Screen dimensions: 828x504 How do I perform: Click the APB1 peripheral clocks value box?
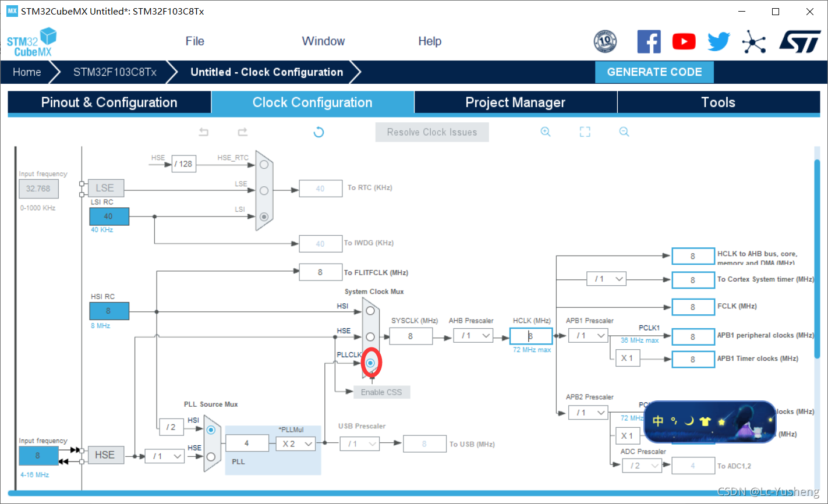coord(693,336)
